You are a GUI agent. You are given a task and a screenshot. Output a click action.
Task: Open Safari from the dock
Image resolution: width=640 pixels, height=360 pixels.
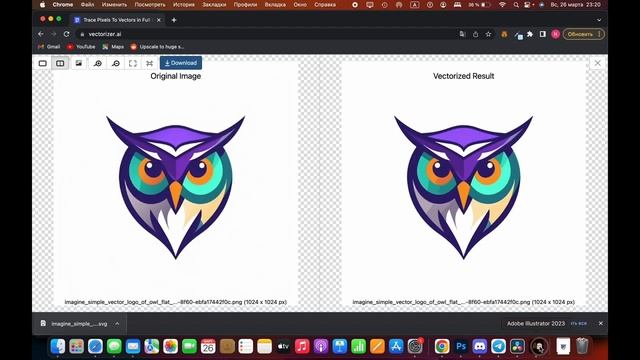(x=95, y=347)
